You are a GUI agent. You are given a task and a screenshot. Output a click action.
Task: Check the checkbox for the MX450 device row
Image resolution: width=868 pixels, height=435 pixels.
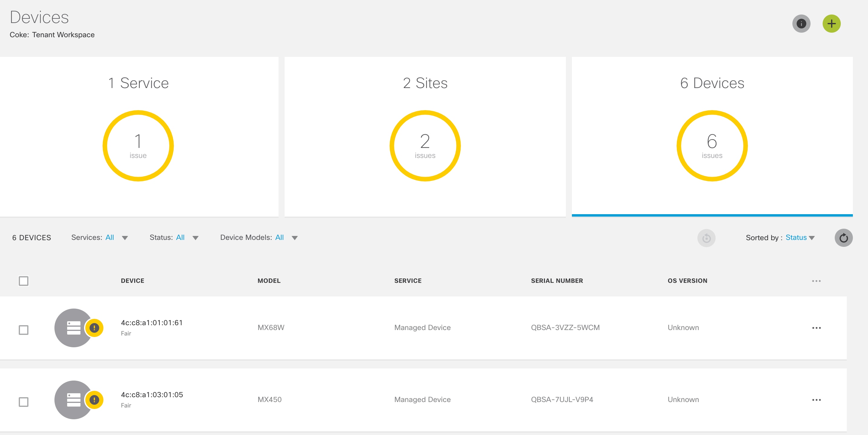click(24, 402)
